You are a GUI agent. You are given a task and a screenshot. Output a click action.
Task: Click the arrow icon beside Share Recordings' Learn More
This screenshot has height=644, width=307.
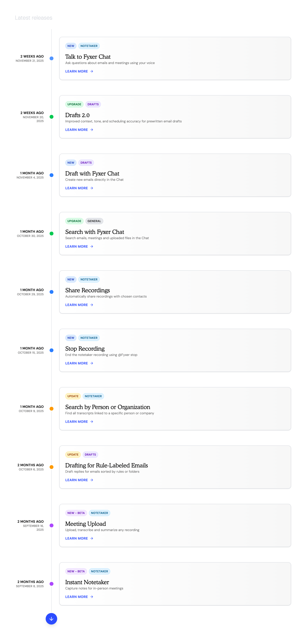92,305
